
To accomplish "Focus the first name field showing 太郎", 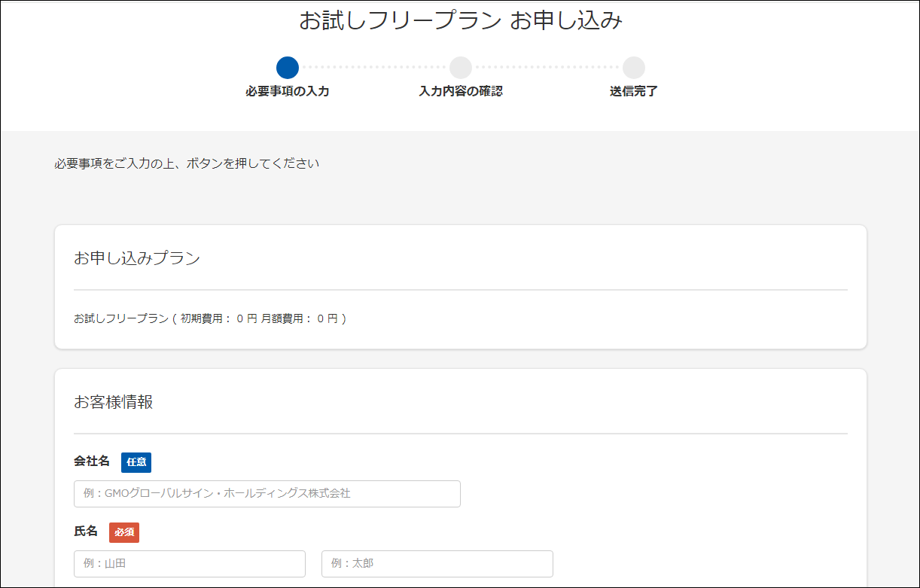I will [x=437, y=564].
